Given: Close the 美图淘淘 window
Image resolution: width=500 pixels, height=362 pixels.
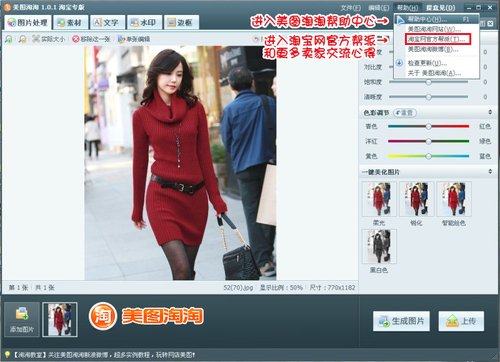Looking at the screenshot, I should (x=490, y=7).
